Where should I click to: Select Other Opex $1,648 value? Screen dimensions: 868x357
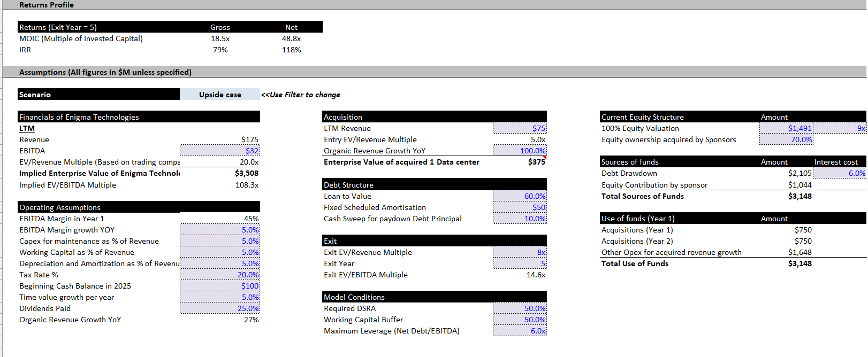pyautogui.click(x=800, y=252)
